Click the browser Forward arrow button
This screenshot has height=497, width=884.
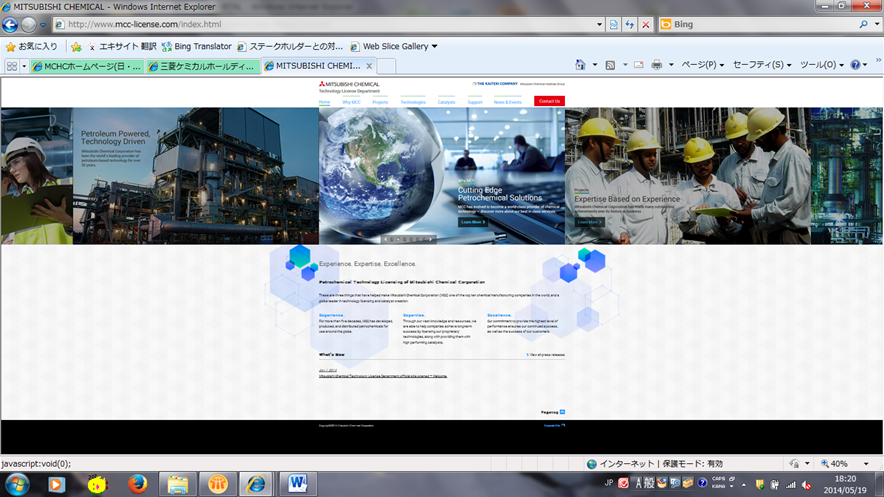pos(28,24)
